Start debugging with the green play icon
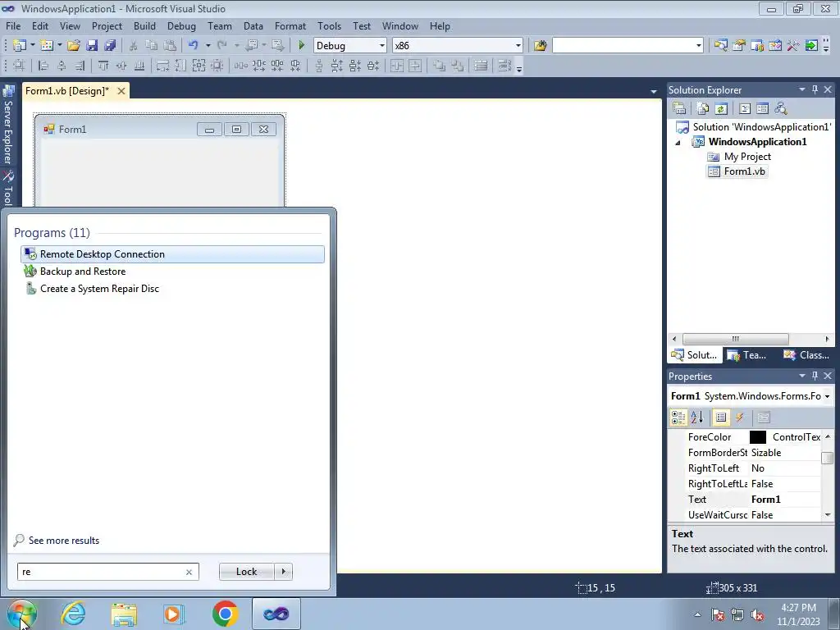 301,46
